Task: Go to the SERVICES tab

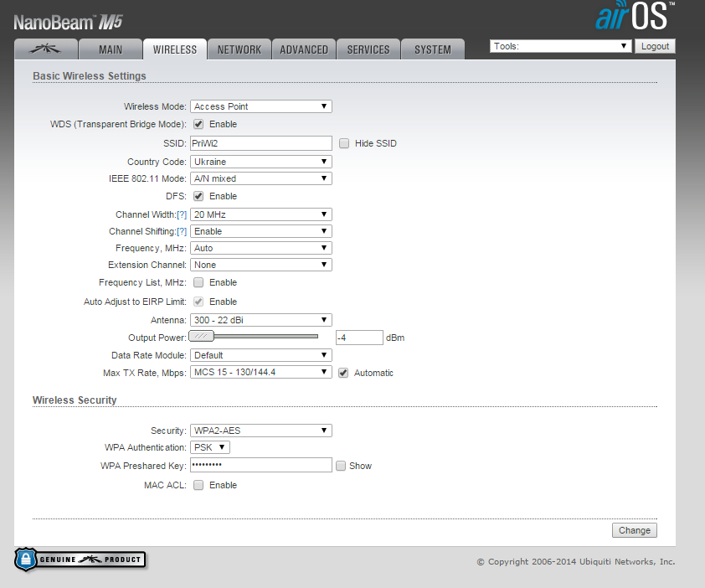Action: point(368,49)
